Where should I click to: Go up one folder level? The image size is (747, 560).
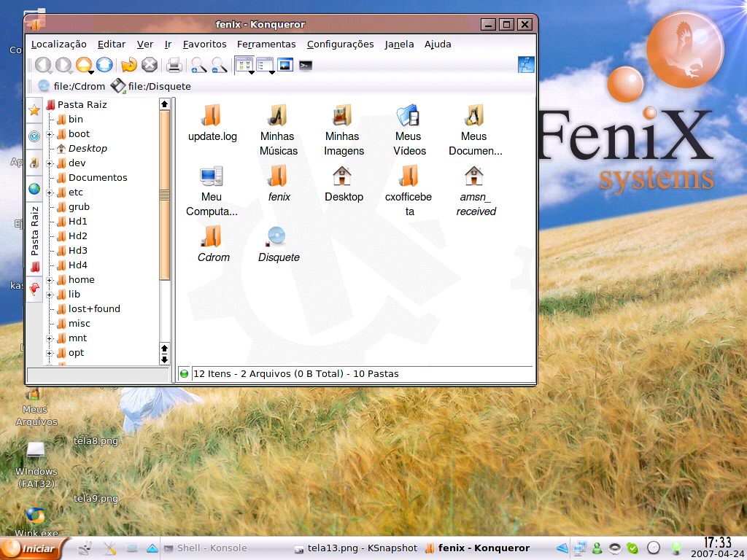pos(83,64)
